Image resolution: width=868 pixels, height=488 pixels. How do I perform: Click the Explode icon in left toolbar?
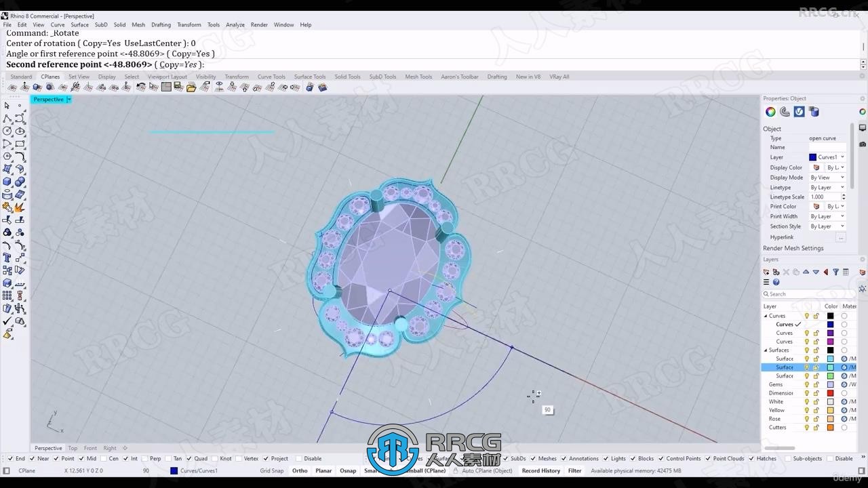click(x=20, y=207)
